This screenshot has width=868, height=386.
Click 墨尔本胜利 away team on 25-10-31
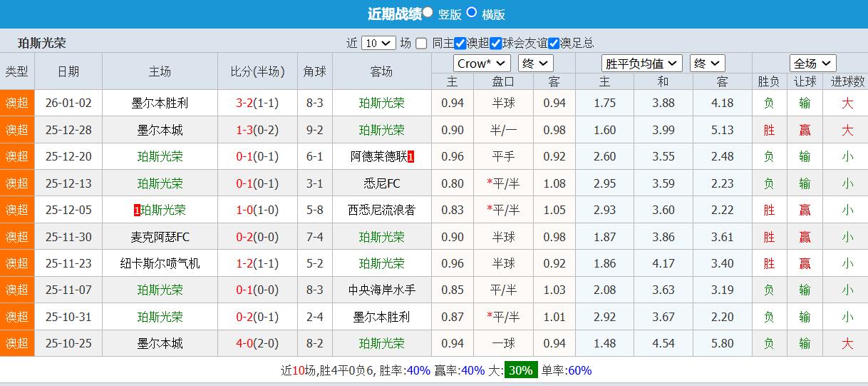coord(382,317)
